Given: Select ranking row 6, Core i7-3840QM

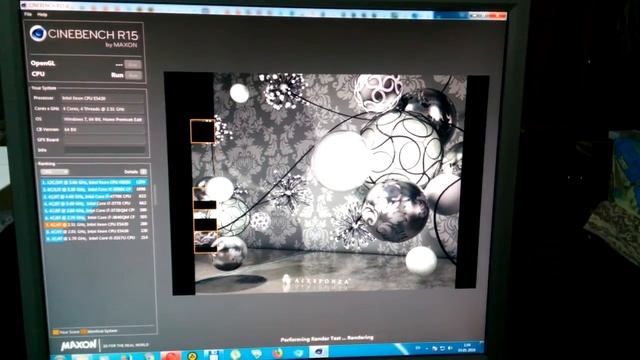Looking at the screenshot, I should (x=96, y=217).
